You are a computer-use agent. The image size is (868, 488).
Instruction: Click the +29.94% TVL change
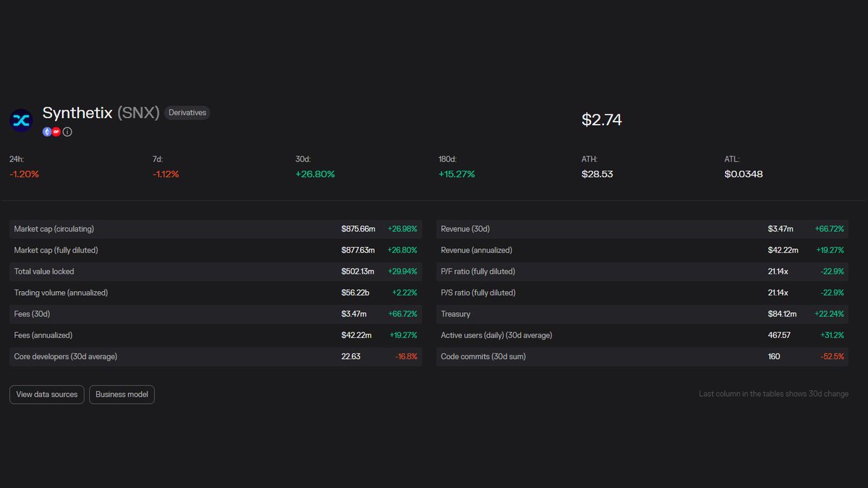click(403, 272)
